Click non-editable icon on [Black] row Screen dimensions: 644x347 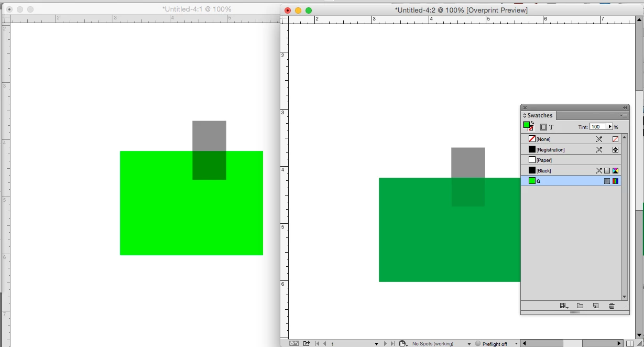coord(599,170)
